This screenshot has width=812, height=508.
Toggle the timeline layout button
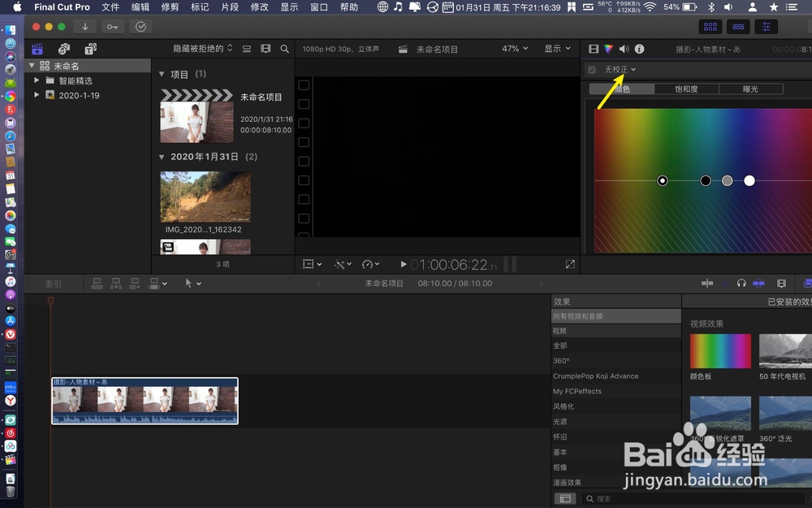coord(738,27)
